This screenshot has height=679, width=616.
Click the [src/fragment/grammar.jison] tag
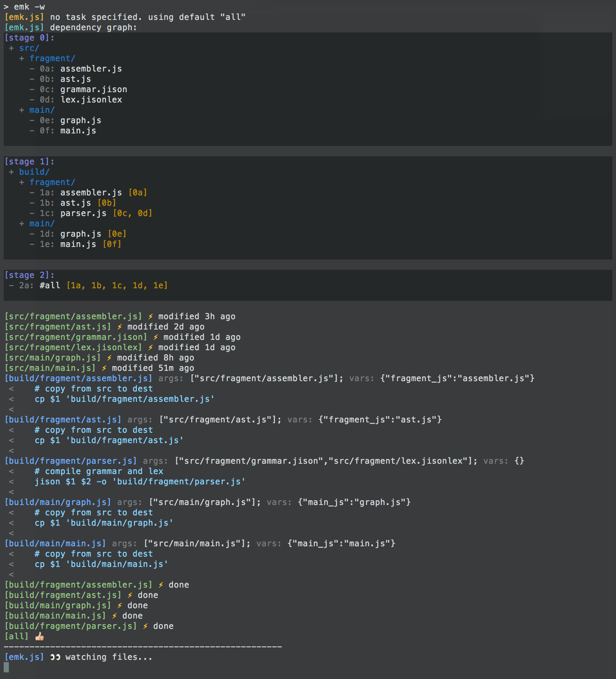76,337
